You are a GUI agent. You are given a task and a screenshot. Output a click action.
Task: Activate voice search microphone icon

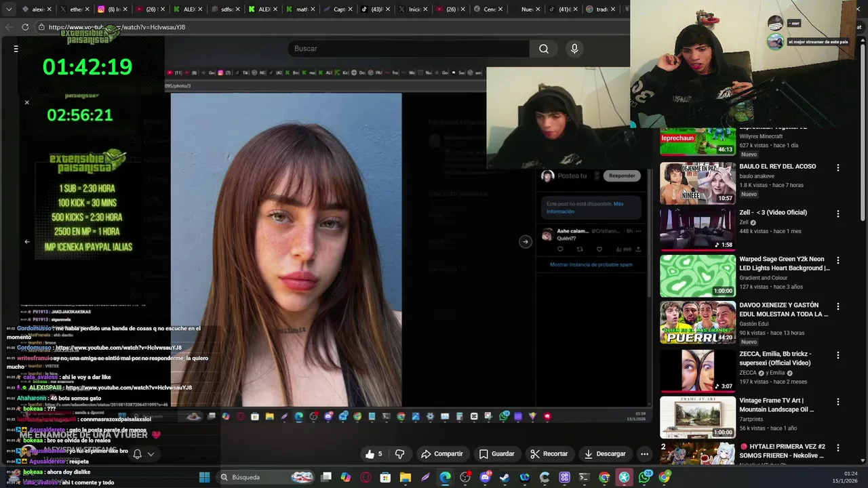pyautogui.click(x=574, y=49)
